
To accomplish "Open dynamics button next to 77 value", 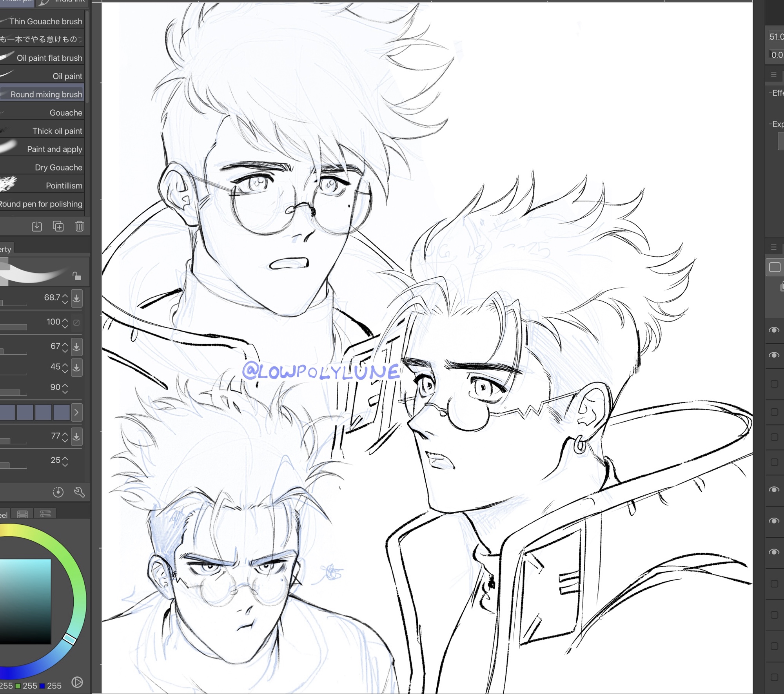I will coord(77,436).
